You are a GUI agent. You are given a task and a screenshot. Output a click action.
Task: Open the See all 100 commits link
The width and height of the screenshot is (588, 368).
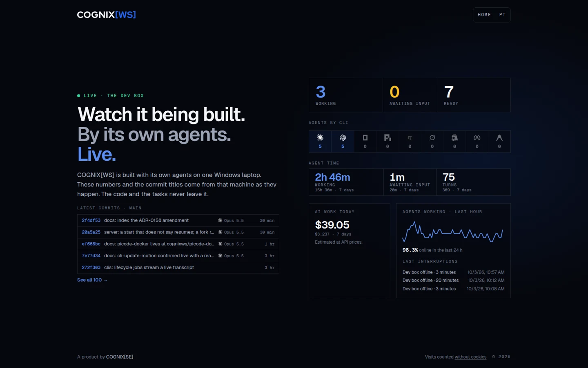tap(92, 280)
